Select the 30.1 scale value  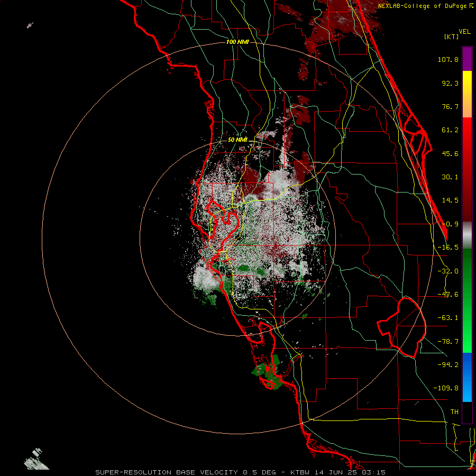tap(450, 177)
